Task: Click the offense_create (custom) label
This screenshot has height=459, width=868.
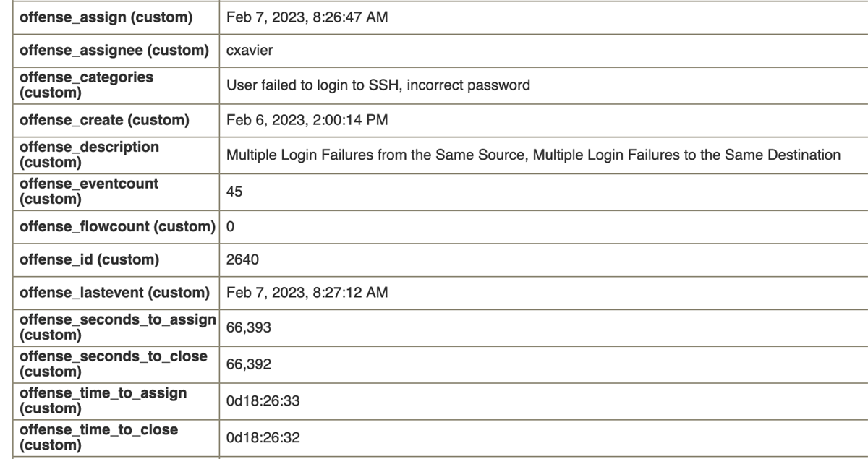Action: (104, 120)
